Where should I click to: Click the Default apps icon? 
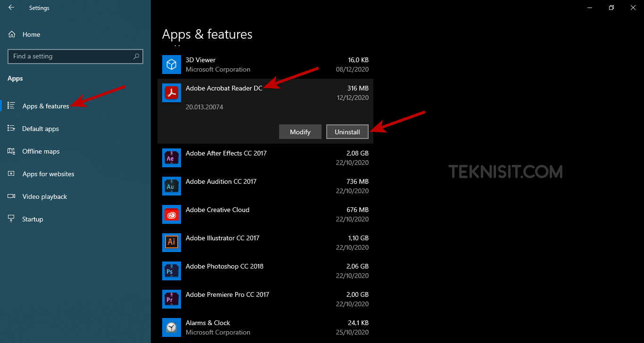[11, 128]
